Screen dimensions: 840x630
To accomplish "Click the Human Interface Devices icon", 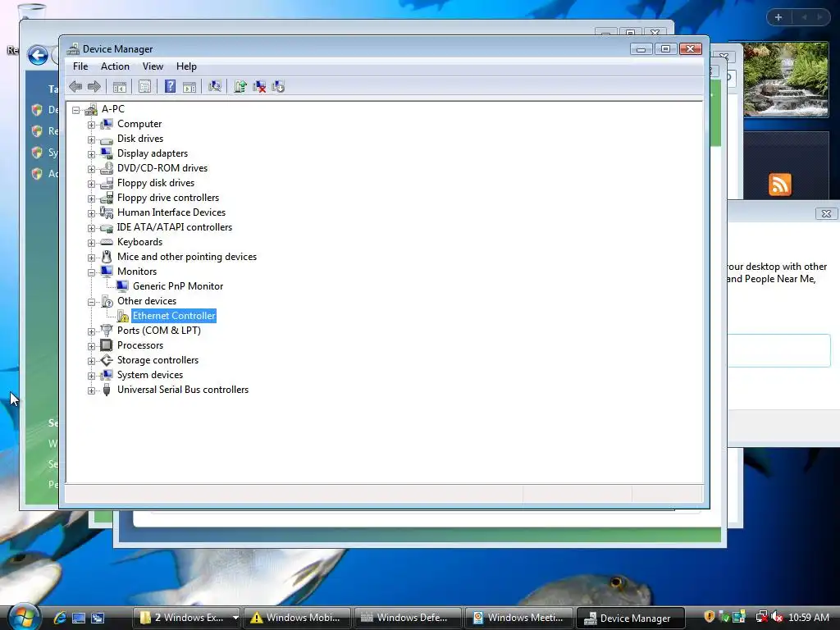I will [x=107, y=212].
